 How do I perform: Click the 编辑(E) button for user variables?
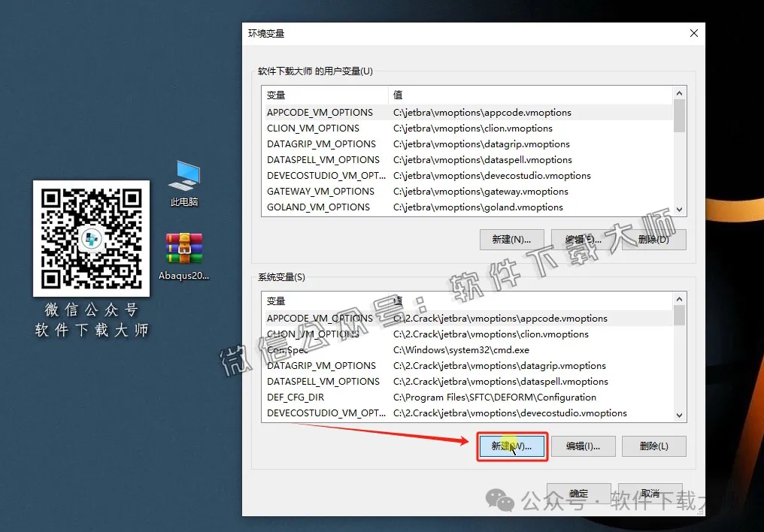click(x=584, y=239)
